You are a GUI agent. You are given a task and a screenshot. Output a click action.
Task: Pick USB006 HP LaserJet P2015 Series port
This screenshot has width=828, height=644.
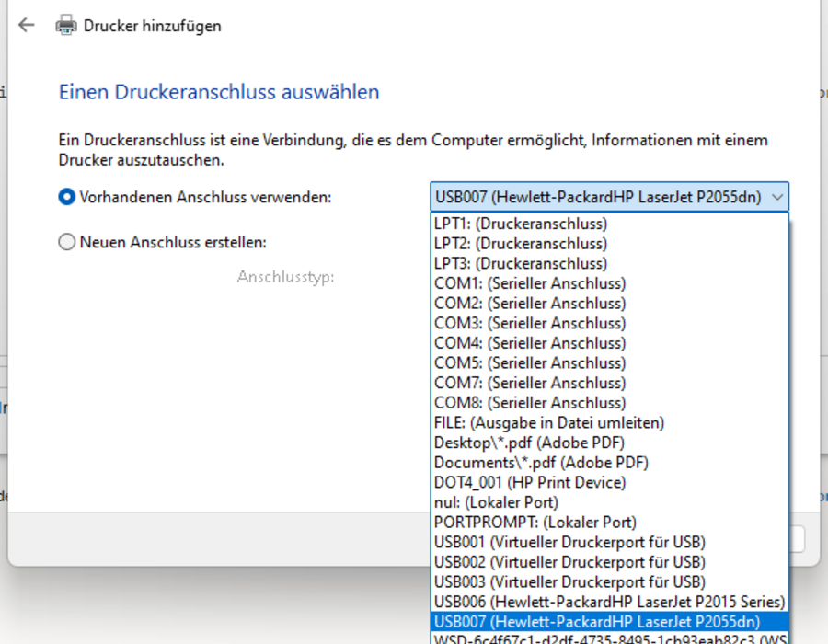coord(610,602)
